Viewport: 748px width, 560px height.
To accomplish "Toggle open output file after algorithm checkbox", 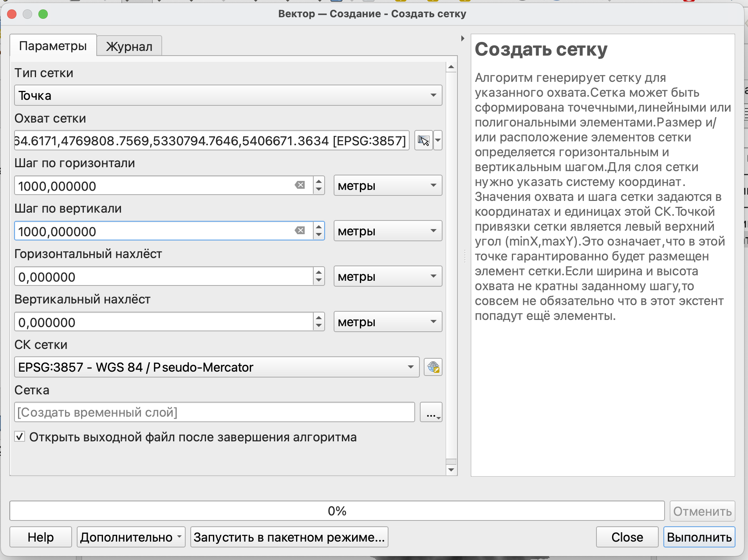I will pos(20,437).
